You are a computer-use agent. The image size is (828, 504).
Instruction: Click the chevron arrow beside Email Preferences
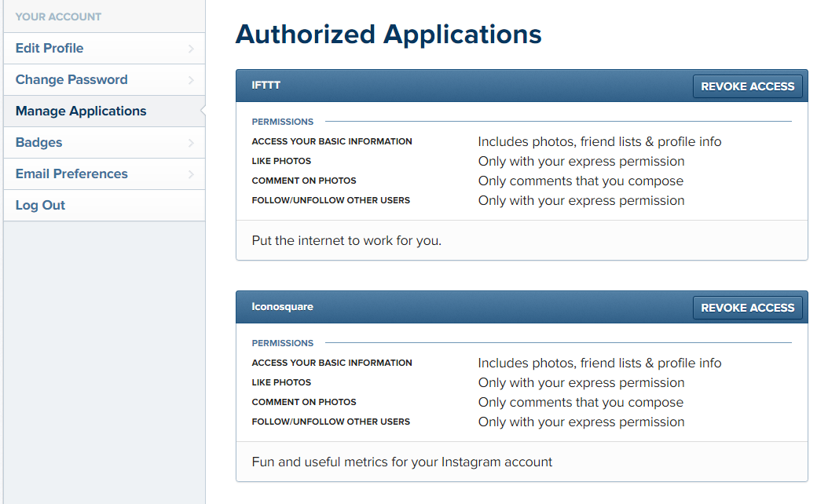191,174
